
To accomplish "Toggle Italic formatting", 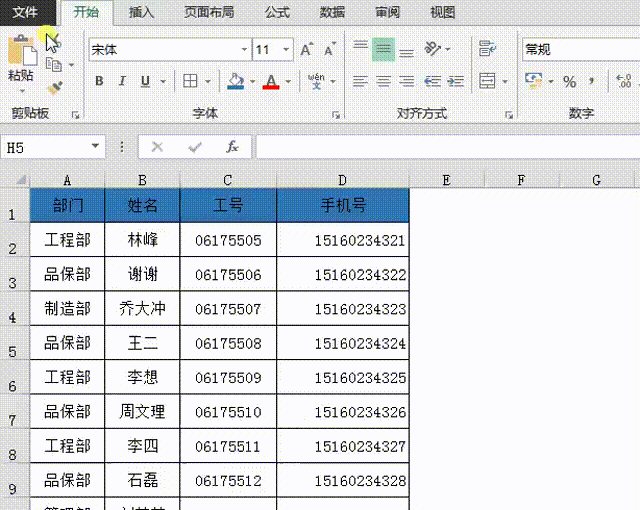I will coord(122,81).
